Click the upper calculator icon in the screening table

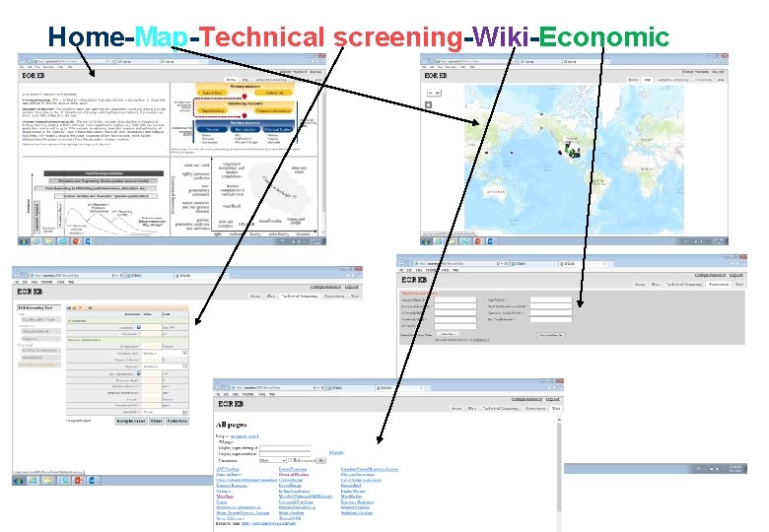point(139,327)
